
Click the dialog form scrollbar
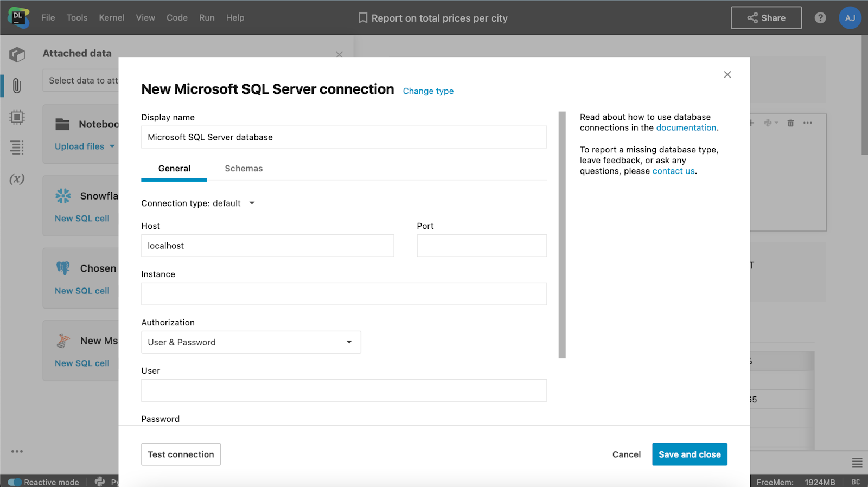562,235
